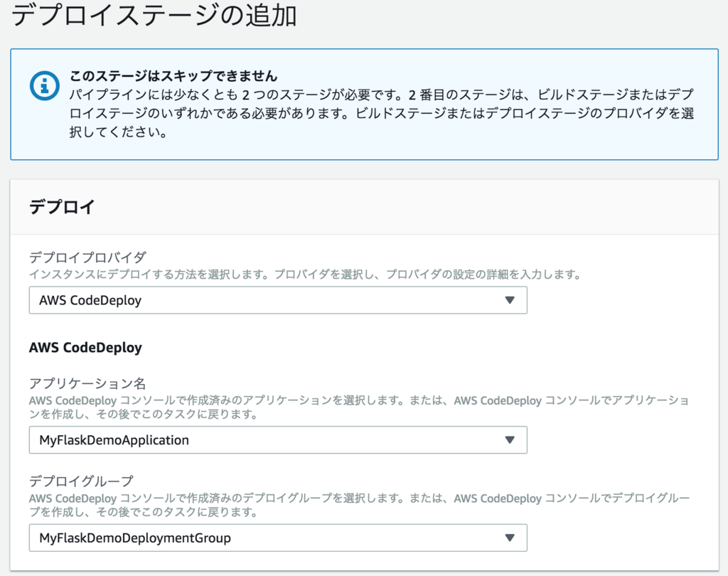The width and height of the screenshot is (728, 576).
Task: Click the arrow beside AWS CodeDeploy
Action: pyautogui.click(x=510, y=300)
